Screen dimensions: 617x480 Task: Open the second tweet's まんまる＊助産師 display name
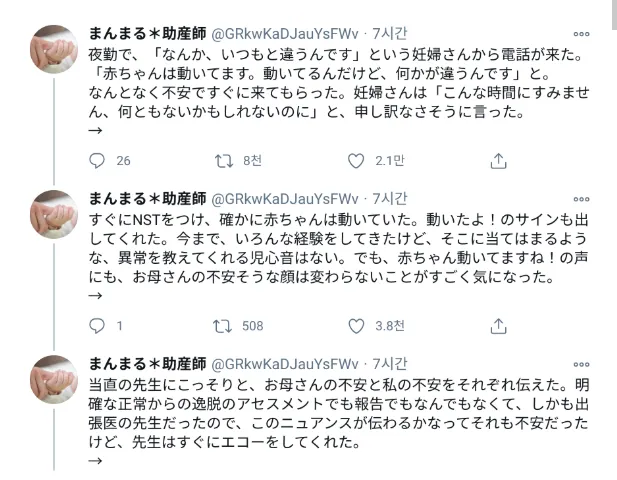tap(147, 199)
